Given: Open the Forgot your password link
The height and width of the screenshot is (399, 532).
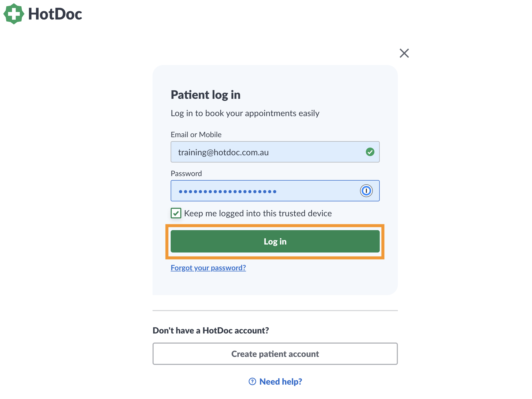Looking at the screenshot, I should pos(208,268).
